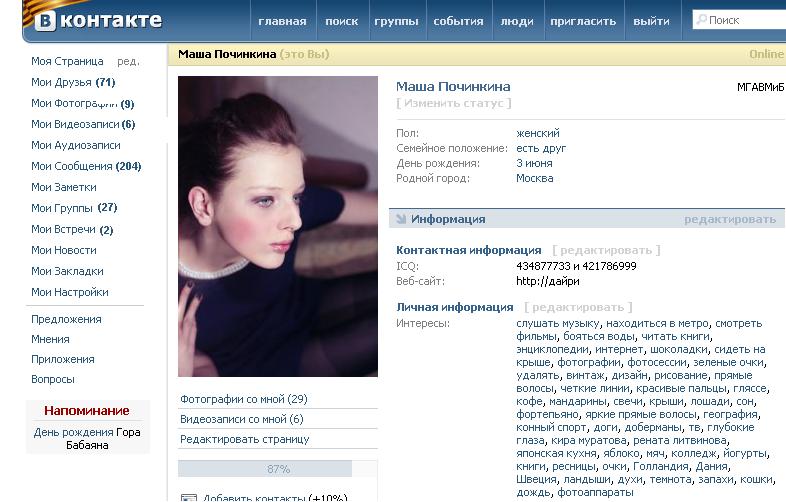This screenshot has height=502, width=786.
Task: Edit Контактная информация section
Action: (x=606, y=250)
